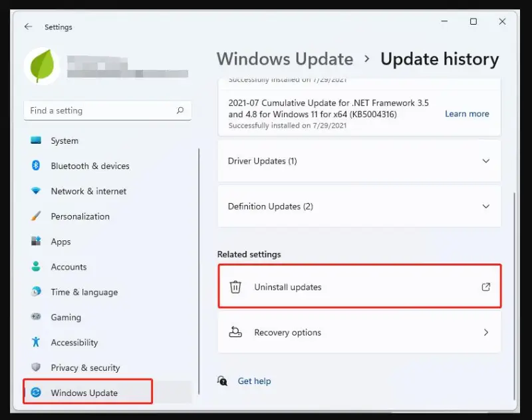This screenshot has width=532, height=420.
Task: Click the main content vertical scrollbar
Action: [x=514, y=296]
